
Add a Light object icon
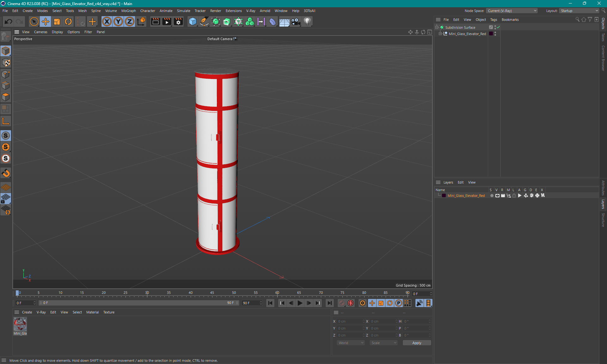(x=307, y=21)
